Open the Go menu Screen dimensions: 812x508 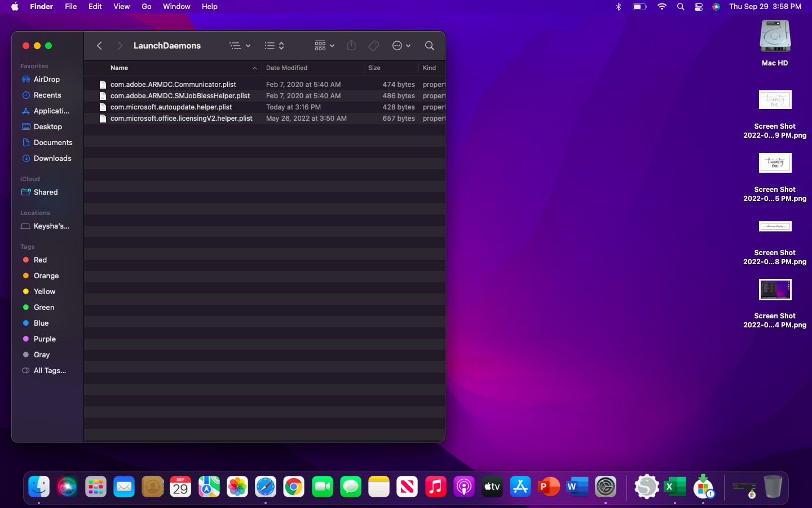[x=147, y=7]
